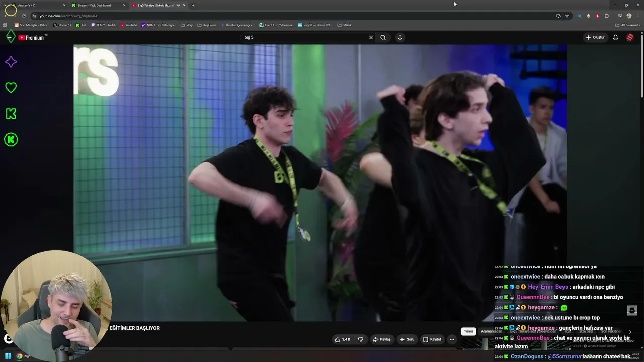Click the purple sparkle sidebar icon
Viewport: 644px width, 362px height.
[11, 62]
